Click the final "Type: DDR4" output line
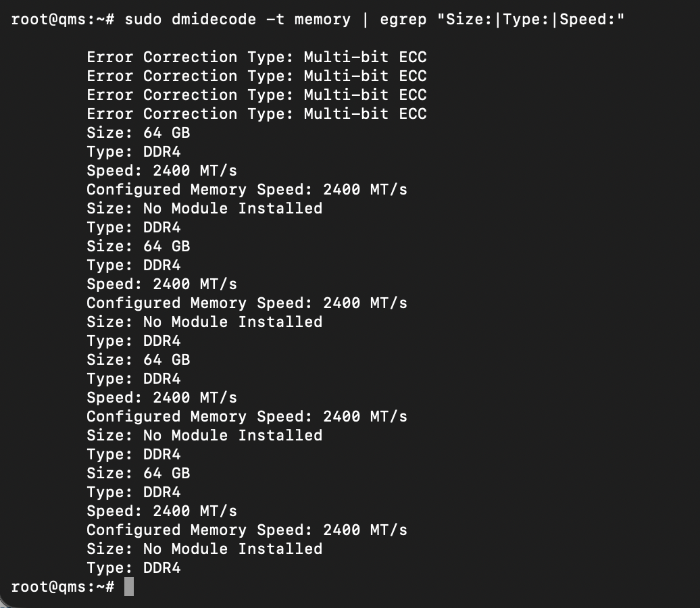This screenshot has height=608, width=700. tap(133, 568)
